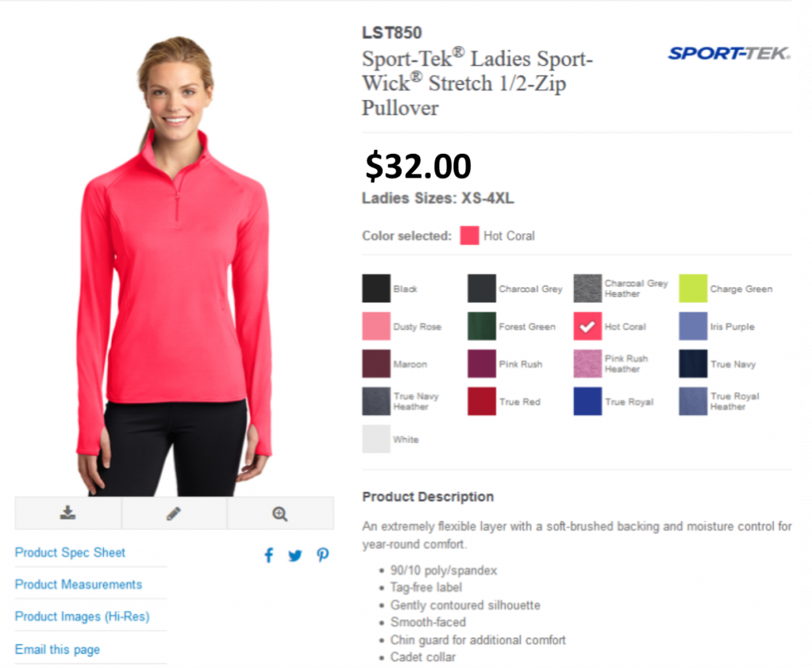Viewport: 812px width, 668px height.
Task: Pin the product on Pinterest
Action: (323, 555)
